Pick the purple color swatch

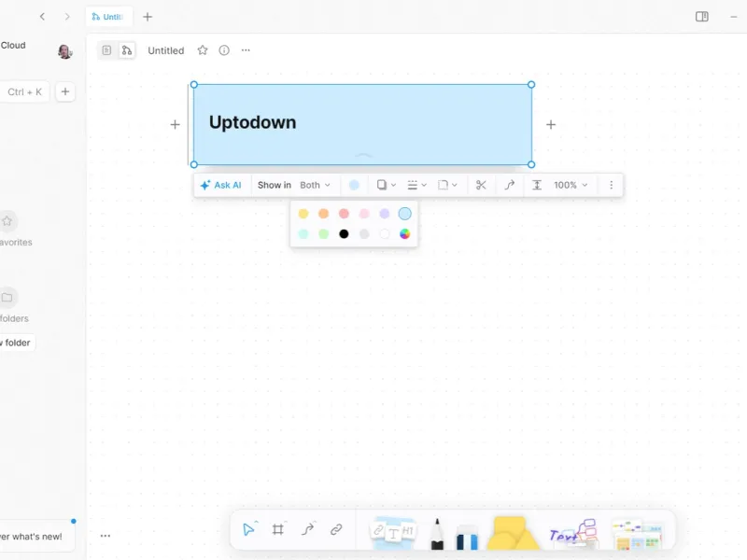pyautogui.click(x=385, y=214)
